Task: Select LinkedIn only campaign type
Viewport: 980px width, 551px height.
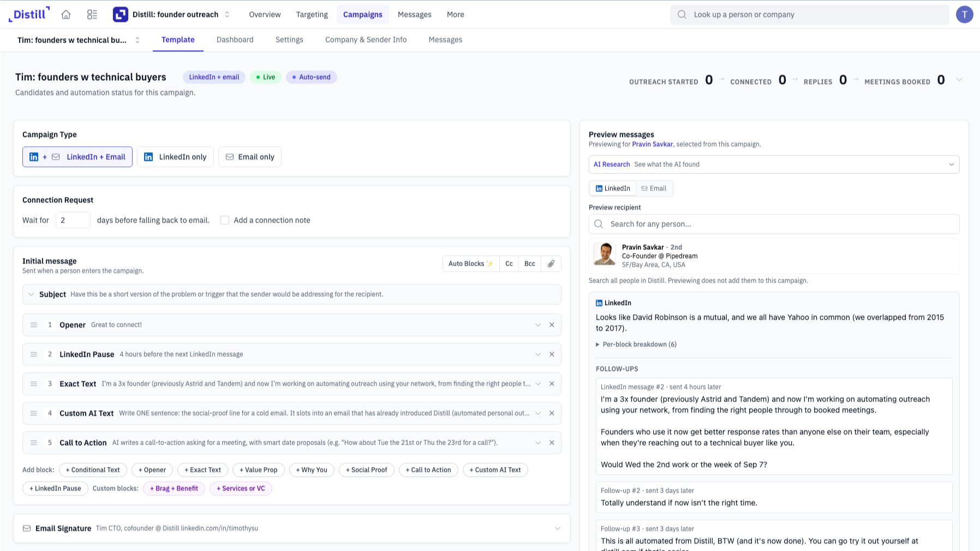Action: [x=175, y=157]
